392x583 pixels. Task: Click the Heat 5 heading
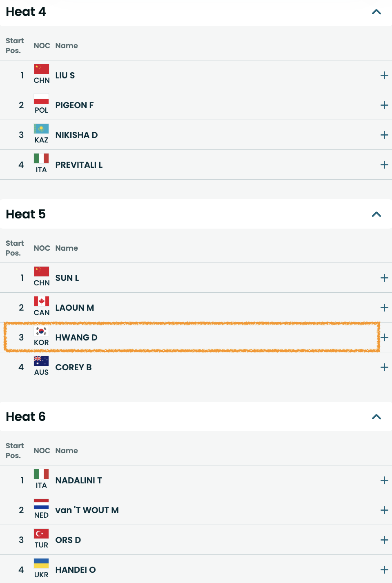(26, 214)
